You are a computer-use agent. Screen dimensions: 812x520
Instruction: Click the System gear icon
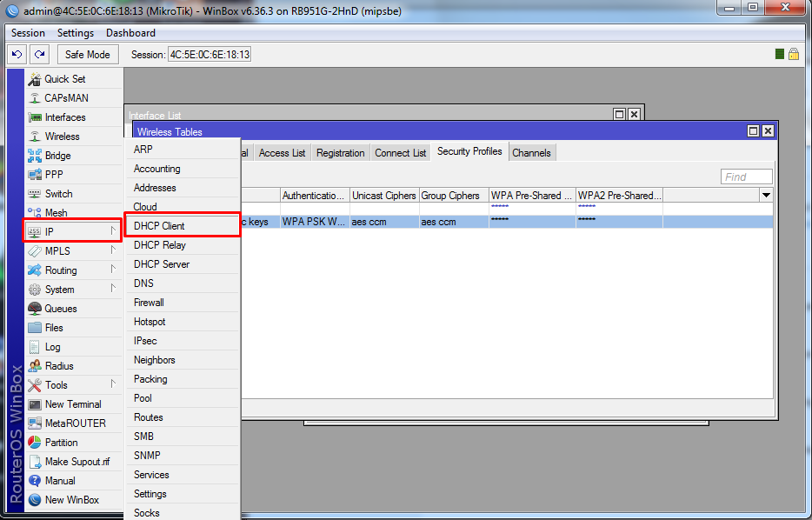35,290
